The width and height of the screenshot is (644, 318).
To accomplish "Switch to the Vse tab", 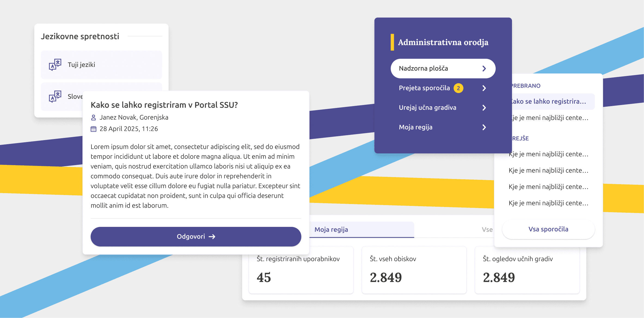I will pyautogui.click(x=487, y=230).
